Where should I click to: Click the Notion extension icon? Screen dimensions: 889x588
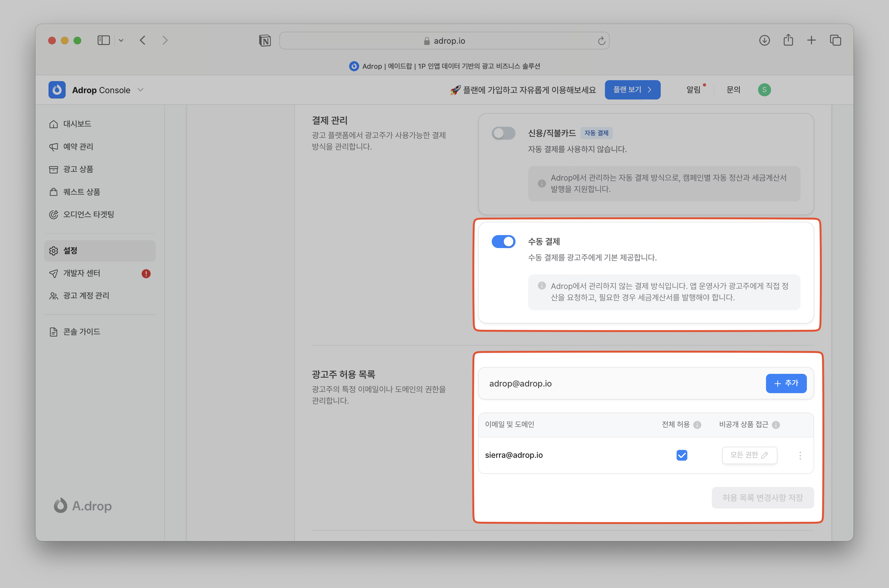click(265, 41)
